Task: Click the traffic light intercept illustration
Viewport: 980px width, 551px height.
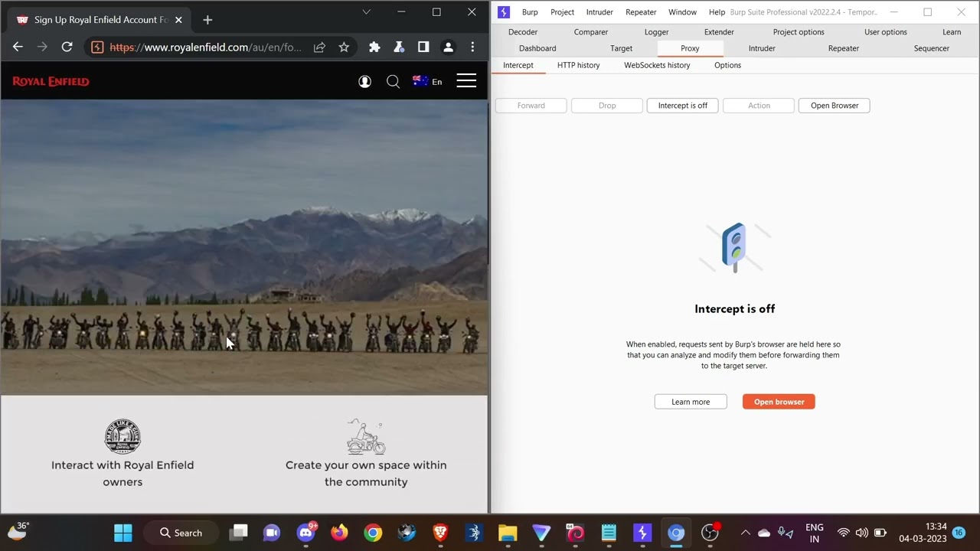Action: [x=734, y=247]
